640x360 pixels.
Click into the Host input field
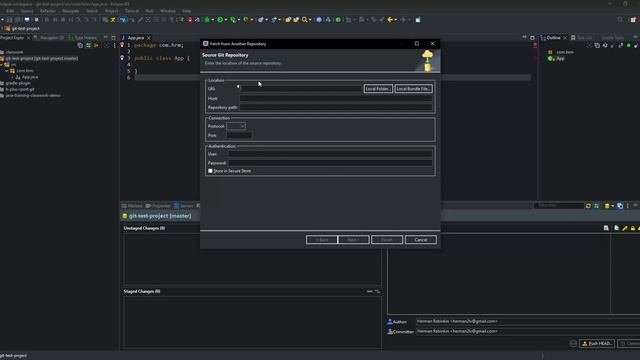[336, 98]
